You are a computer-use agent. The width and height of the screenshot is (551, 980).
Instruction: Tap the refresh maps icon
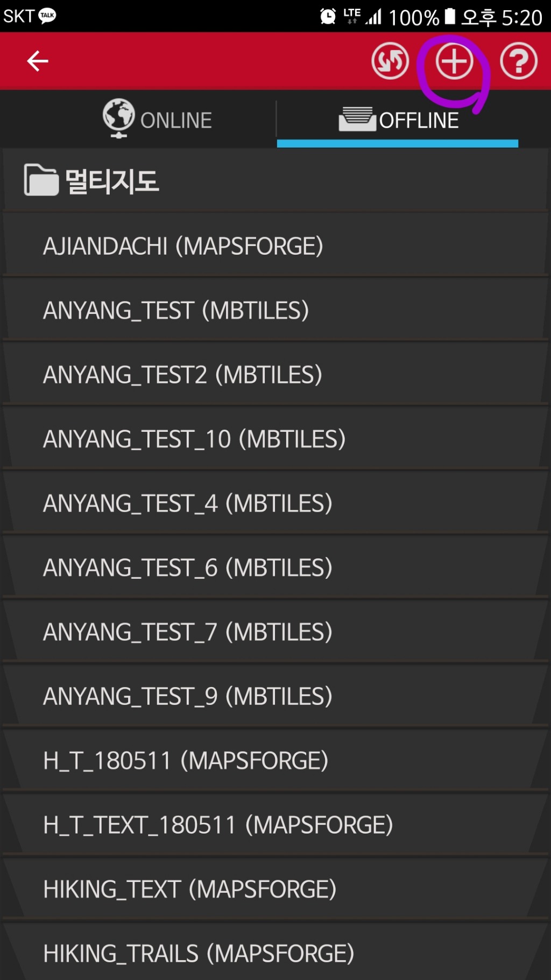(390, 61)
